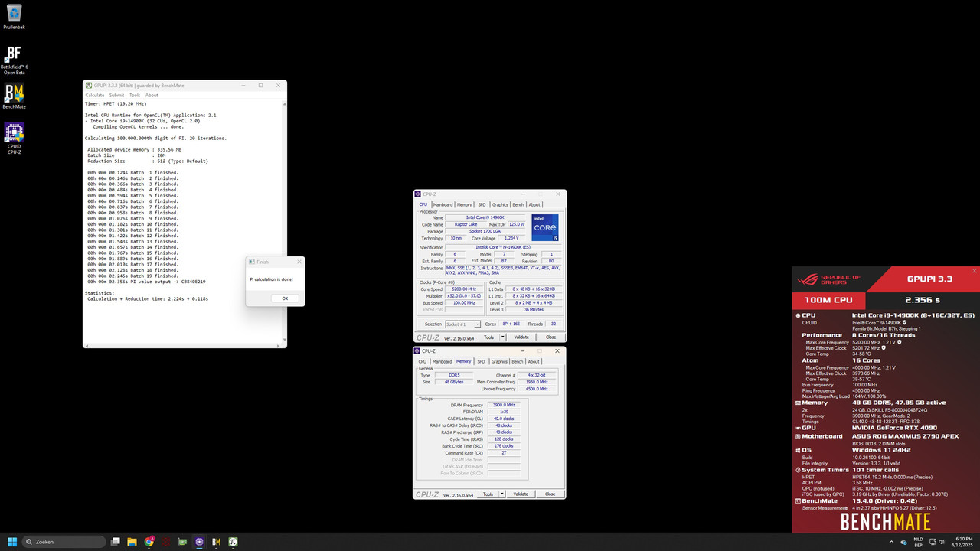Image resolution: width=980 pixels, height=551 pixels.
Task: Expand Tools dropdown arrow in lower CPU-Z window
Action: click(x=502, y=494)
